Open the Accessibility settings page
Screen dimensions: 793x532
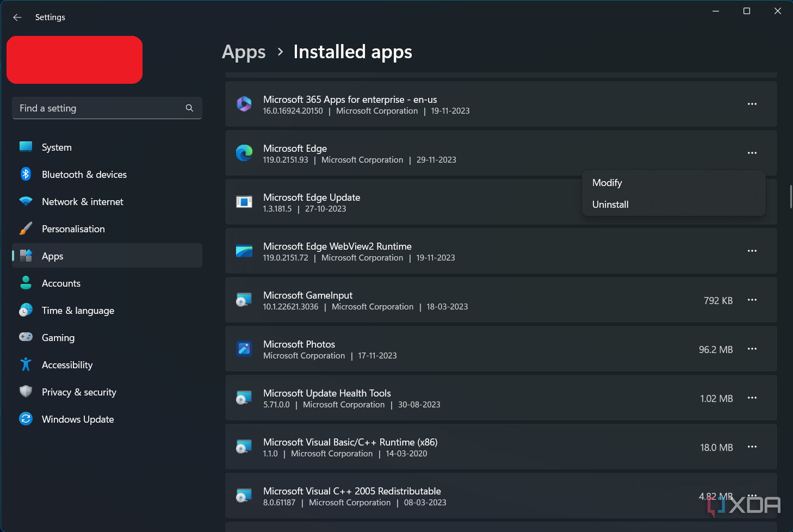pyautogui.click(x=107, y=365)
